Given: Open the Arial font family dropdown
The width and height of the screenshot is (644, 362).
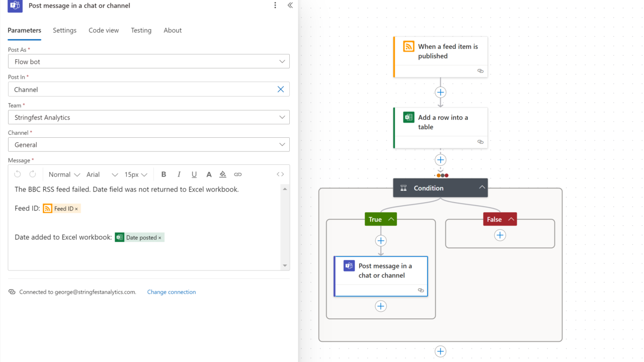Looking at the screenshot, I should click(x=102, y=174).
